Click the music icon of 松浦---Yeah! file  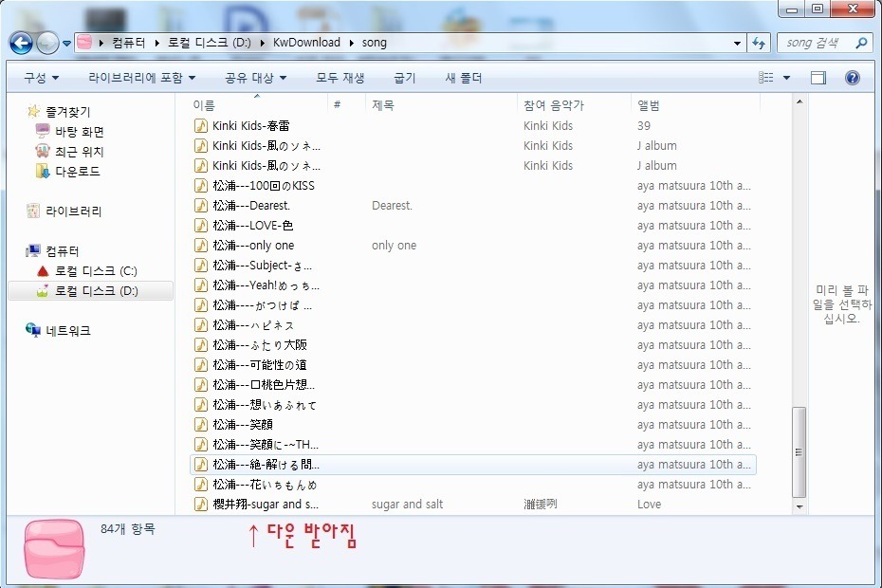pyautogui.click(x=201, y=285)
